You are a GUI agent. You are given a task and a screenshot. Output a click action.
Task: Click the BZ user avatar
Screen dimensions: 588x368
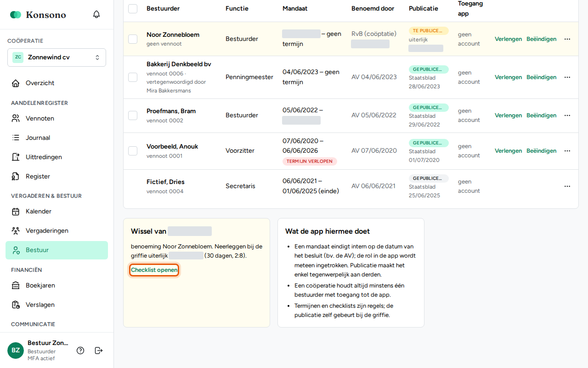click(x=16, y=351)
